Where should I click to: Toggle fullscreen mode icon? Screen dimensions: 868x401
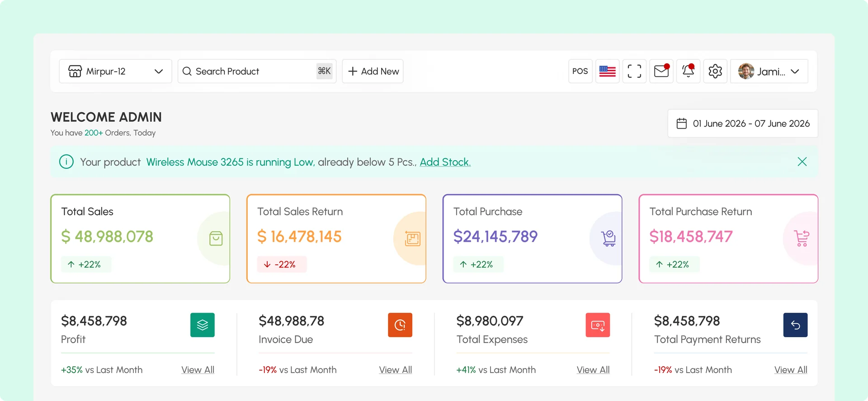(x=634, y=71)
